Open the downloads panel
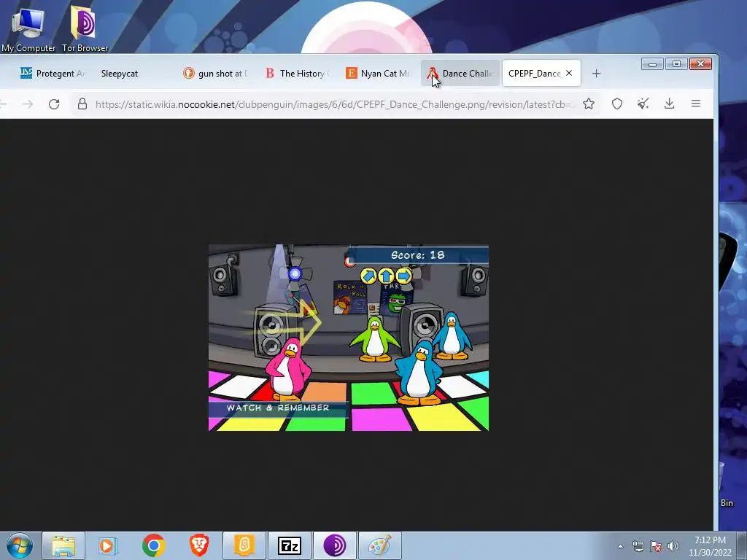 point(670,104)
